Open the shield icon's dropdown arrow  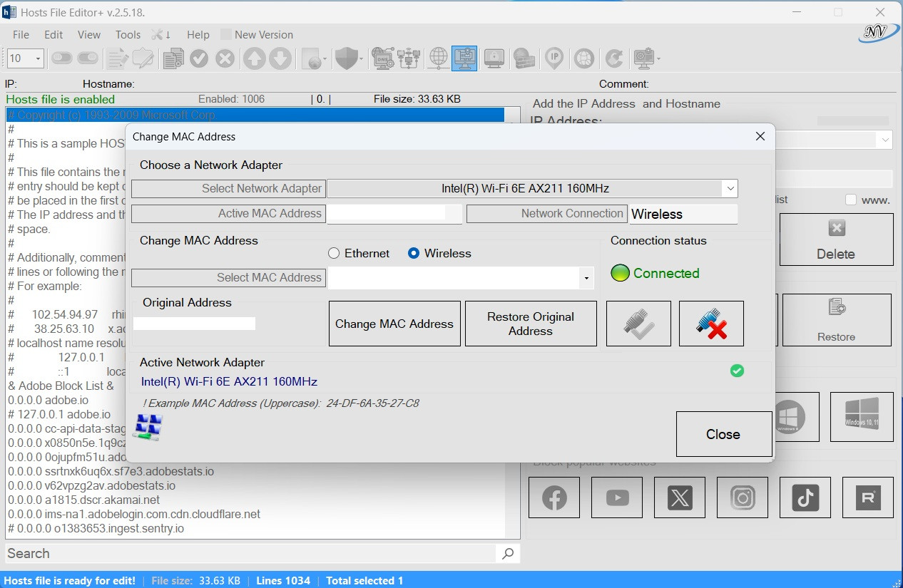361,59
